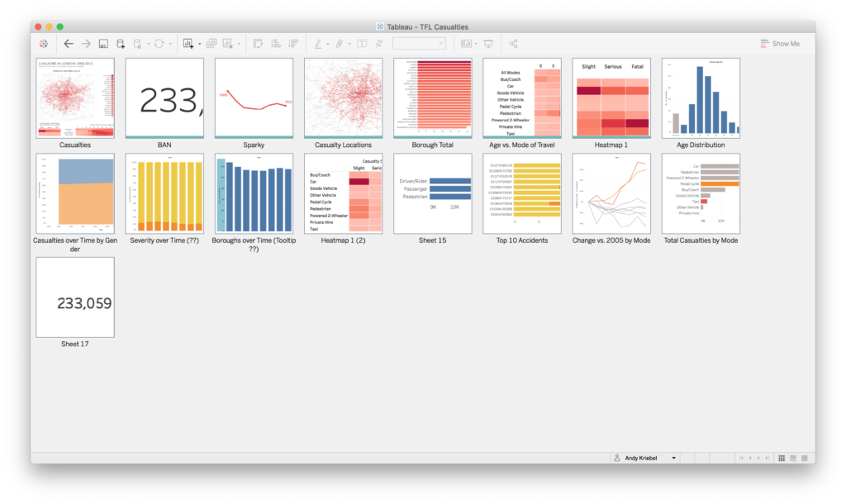Screen dimensions: 846x504
Task: Select the Age Distribution histogram thumbnail
Action: point(701,98)
